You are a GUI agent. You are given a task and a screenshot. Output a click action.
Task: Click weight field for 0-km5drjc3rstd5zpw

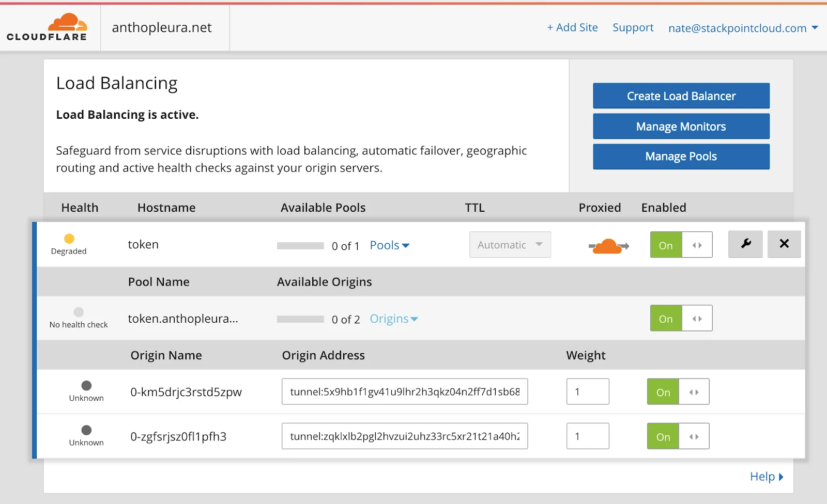coord(588,392)
